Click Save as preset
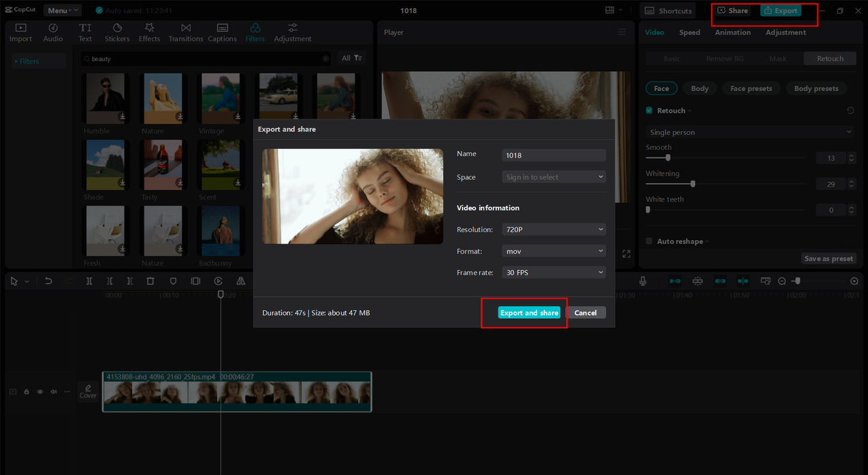This screenshot has height=475, width=868. (829, 259)
